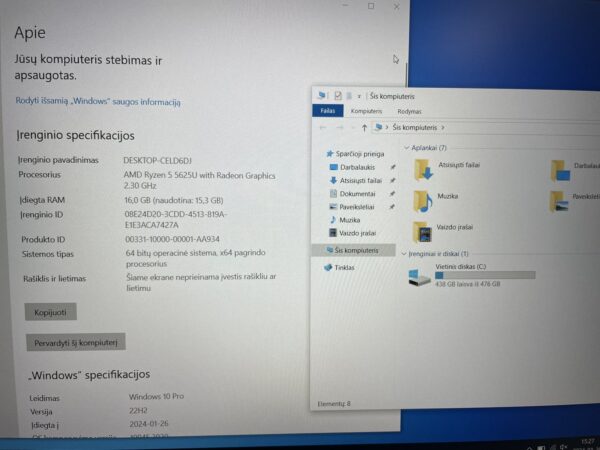Viewport: 600px width, 450px height.
Task: Click the device name DESKTOP-CELD6DJ
Action: [x=157, y=161]
